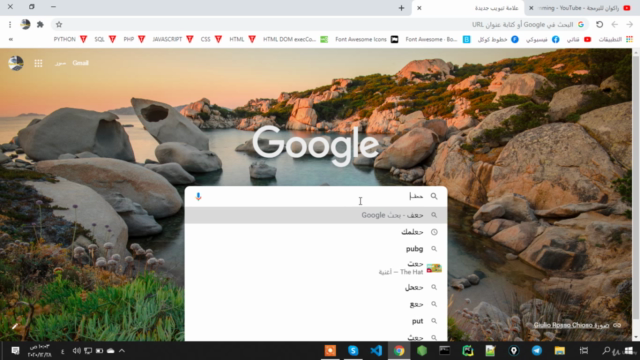The height and width of the screenshot is (360, 640).
Task: Open the orange recorder taskbar icon
Action: coord(330,351)
